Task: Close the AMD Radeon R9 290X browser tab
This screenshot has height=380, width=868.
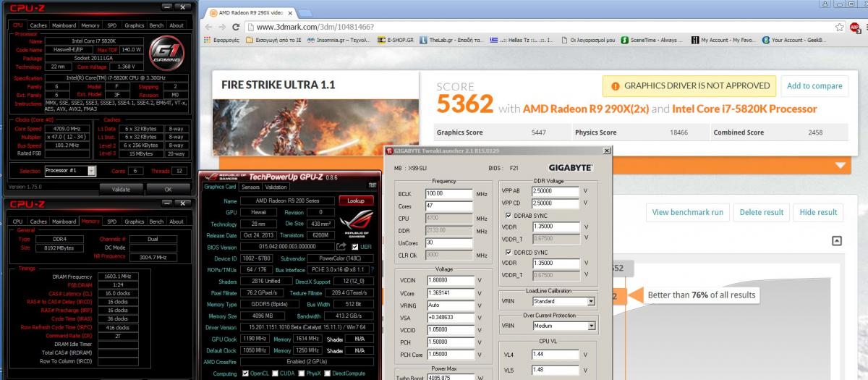Action: point(290,13)
